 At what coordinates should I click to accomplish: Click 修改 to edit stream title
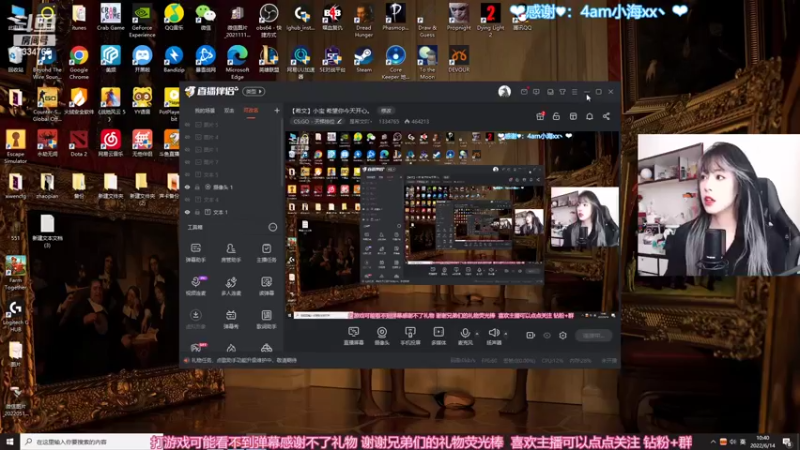[386, 111]
